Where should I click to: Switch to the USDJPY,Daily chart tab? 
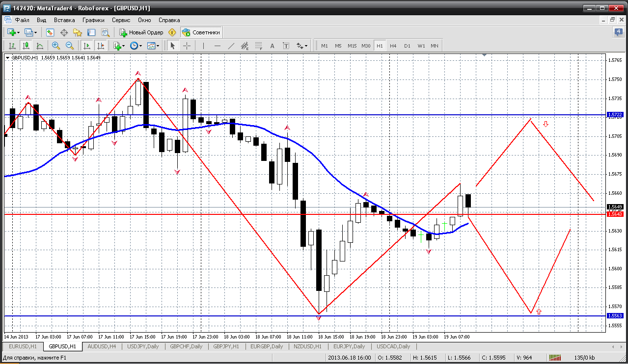[143, 346]
